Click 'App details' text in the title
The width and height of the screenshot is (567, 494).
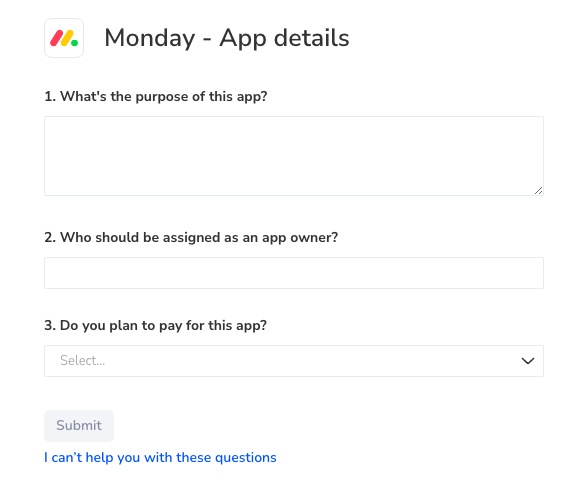click(x=284, y=38)
